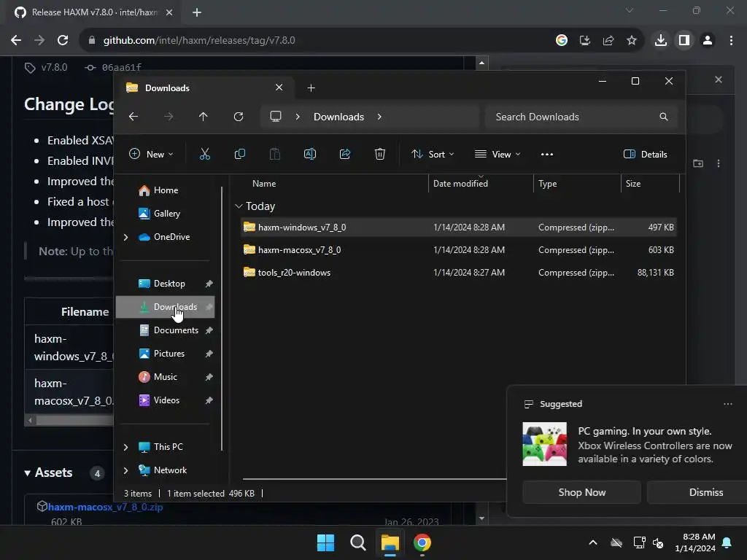Image resolution: width=747 pixels, height=560 pixels.
Task: Open the haxm-macosx_v7_8_0.zip asset link
Action: coord(105,507)
